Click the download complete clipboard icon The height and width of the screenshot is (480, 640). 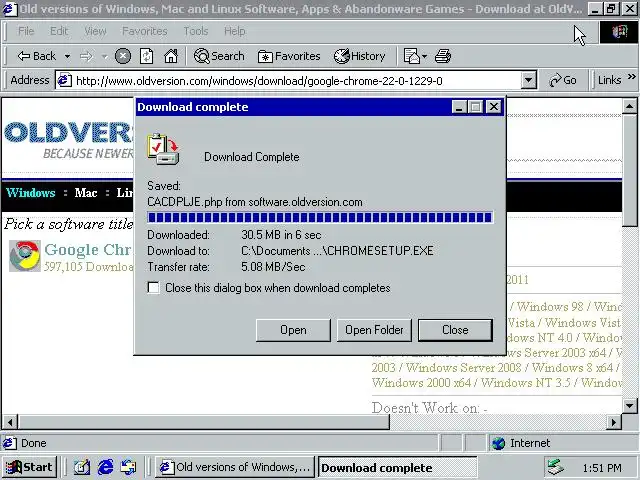pos(163,149)
